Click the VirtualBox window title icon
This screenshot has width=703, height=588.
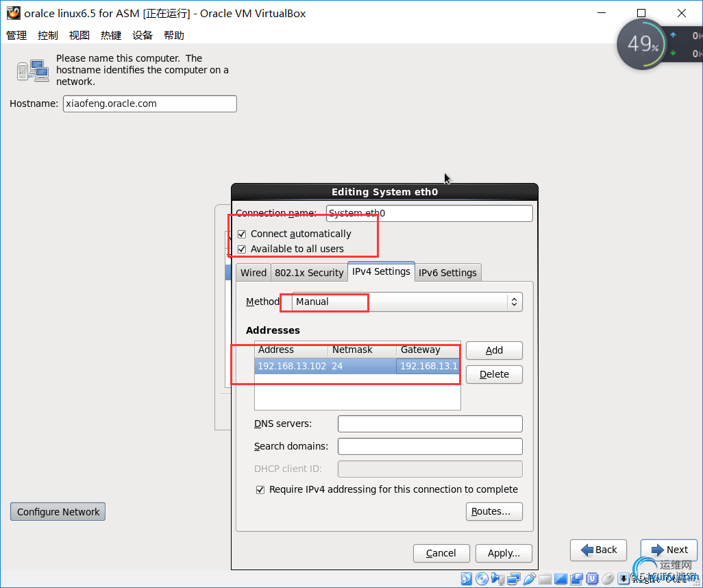pos(14,13)
